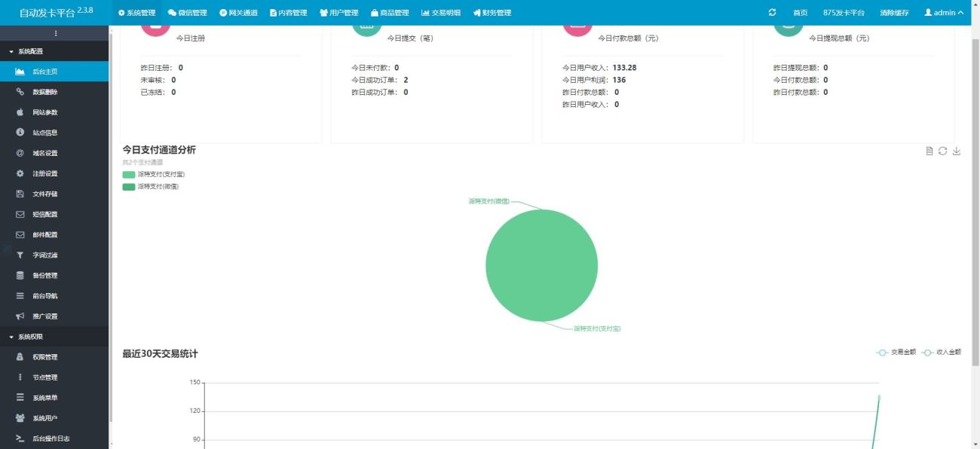Expand the admin user dropdown

[943, 13]
